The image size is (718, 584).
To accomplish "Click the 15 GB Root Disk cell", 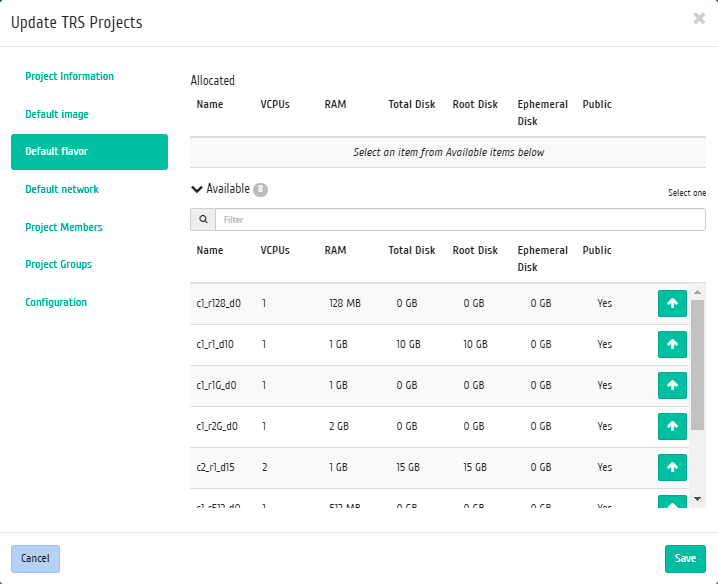I will pos(475,467).
